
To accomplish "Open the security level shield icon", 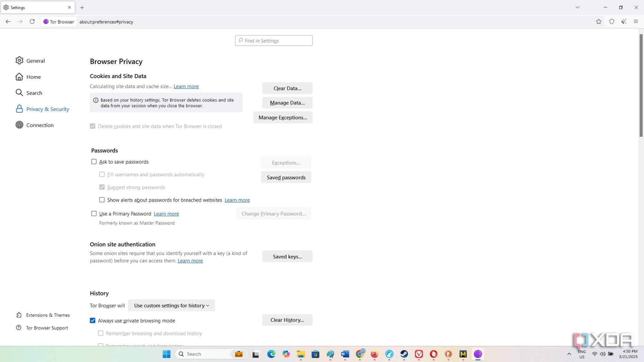I will pyautogui.click(x=611, y=21).
